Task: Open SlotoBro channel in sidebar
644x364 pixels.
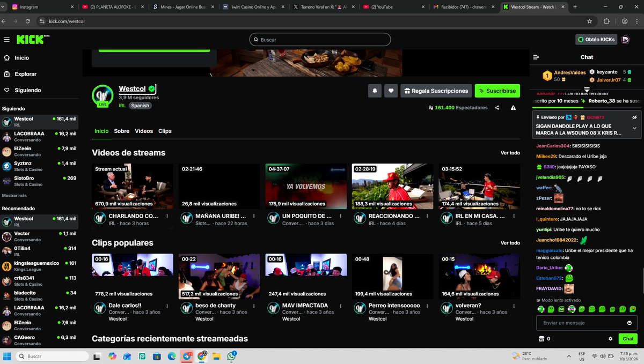Action: [x=39, y=181]
